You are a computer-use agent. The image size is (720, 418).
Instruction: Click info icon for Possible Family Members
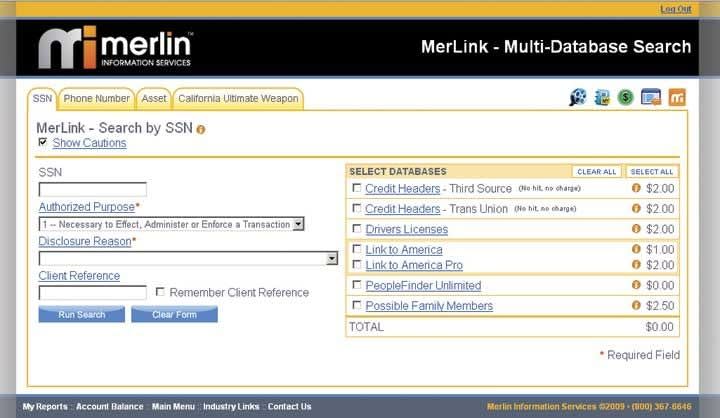(x=636, y=306)
